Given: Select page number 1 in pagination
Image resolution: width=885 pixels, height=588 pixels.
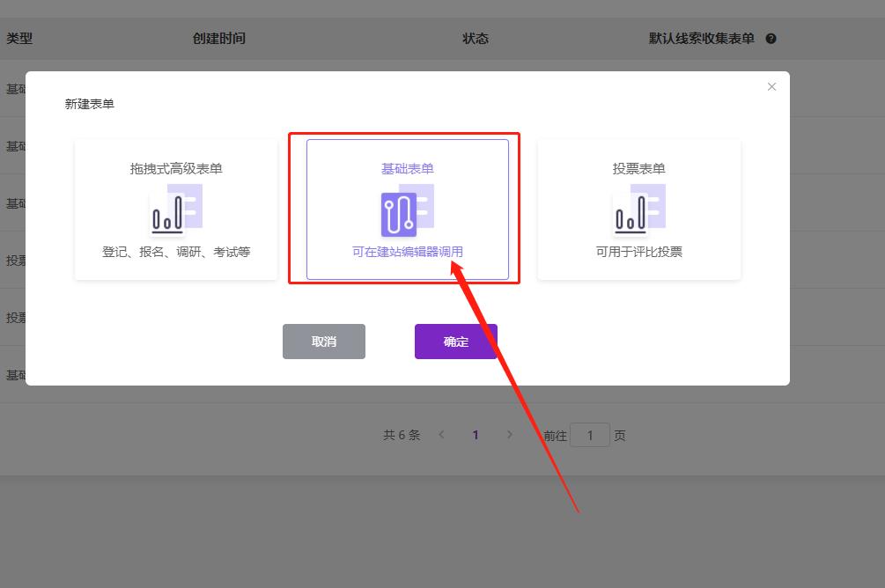Looking at the screenshot, I should [476, 434].
